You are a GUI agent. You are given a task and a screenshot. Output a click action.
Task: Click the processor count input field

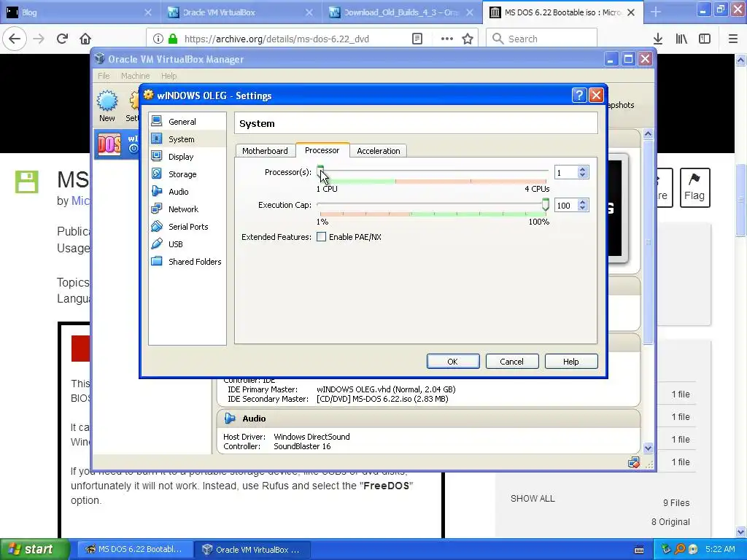tap(566, 172)
